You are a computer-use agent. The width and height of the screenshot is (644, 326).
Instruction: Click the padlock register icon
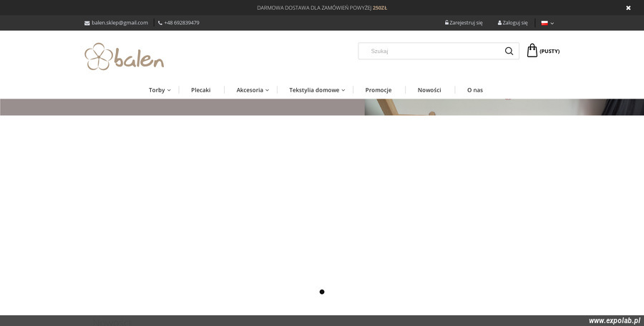[x=447, y=23]
